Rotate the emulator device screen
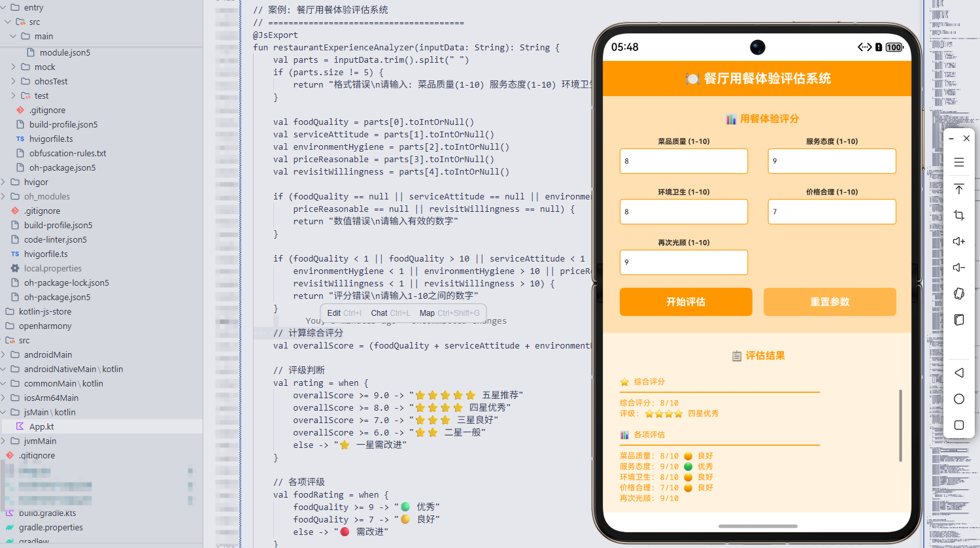Screen dimensions: 980x548 click(x=959, y=294)
